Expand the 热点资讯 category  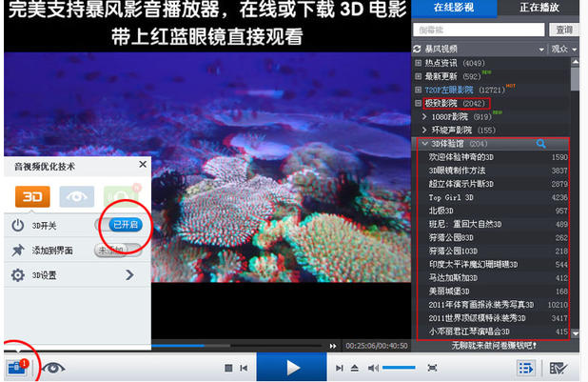pos(418,63)
